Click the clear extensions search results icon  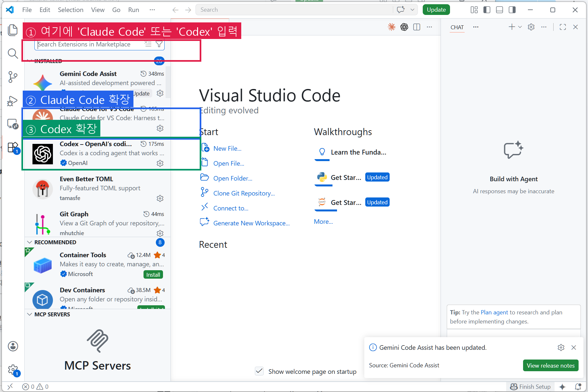tap(148, 44)
